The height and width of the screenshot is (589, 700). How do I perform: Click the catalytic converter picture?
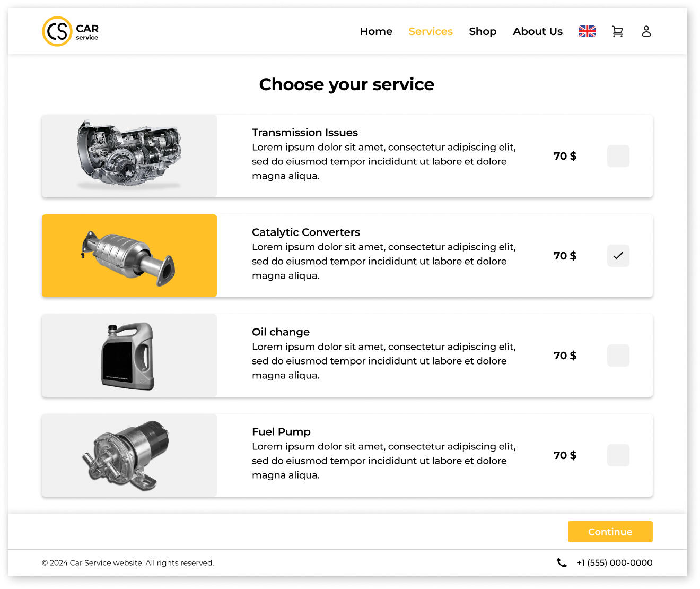click(x=129, y=256)
